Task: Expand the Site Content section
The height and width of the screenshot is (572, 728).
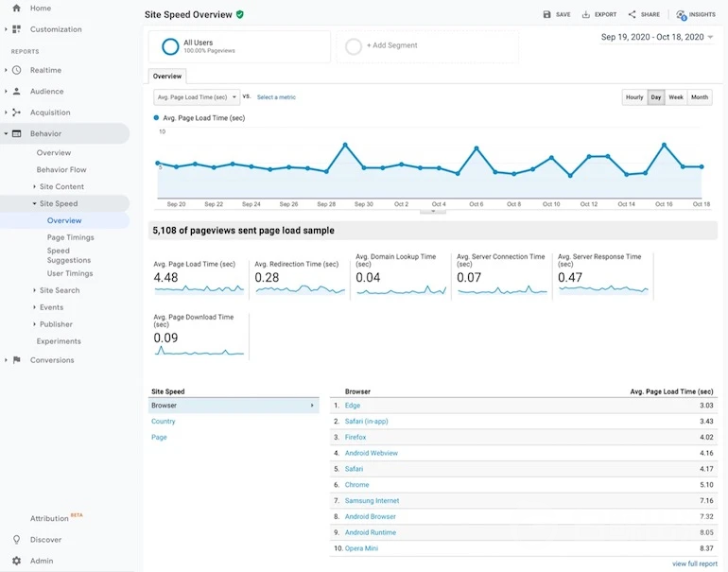Action: pyautogui.click(x=61, y=187)
